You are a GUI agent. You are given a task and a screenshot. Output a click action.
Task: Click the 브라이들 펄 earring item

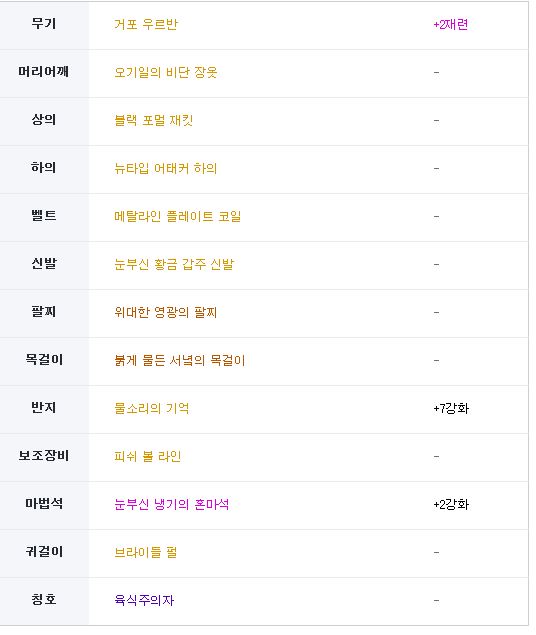coord(145,553)
